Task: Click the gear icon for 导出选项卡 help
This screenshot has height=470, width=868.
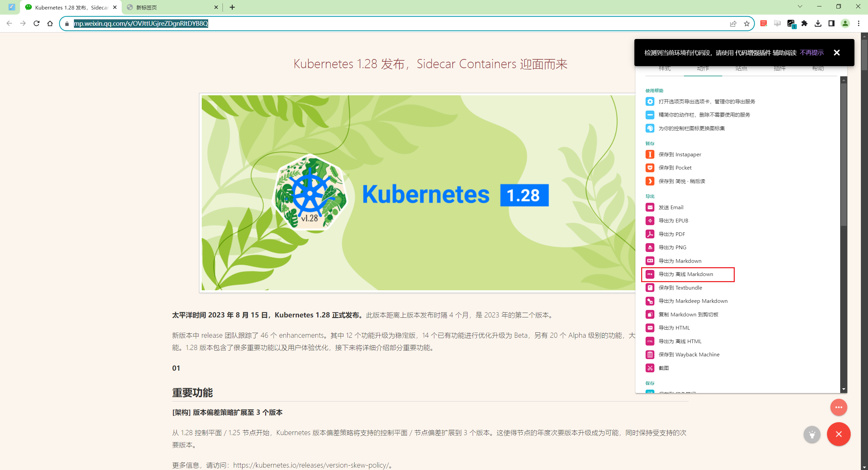Action: [650, 101]
